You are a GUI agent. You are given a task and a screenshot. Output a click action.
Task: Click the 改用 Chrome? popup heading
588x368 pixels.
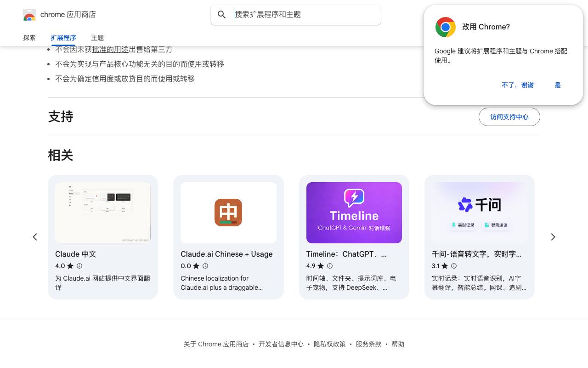click(x=486, y=27)
